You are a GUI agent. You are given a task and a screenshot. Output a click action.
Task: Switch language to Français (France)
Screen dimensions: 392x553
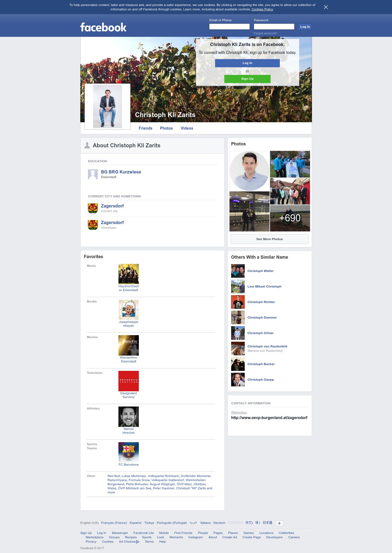[114, 523]
